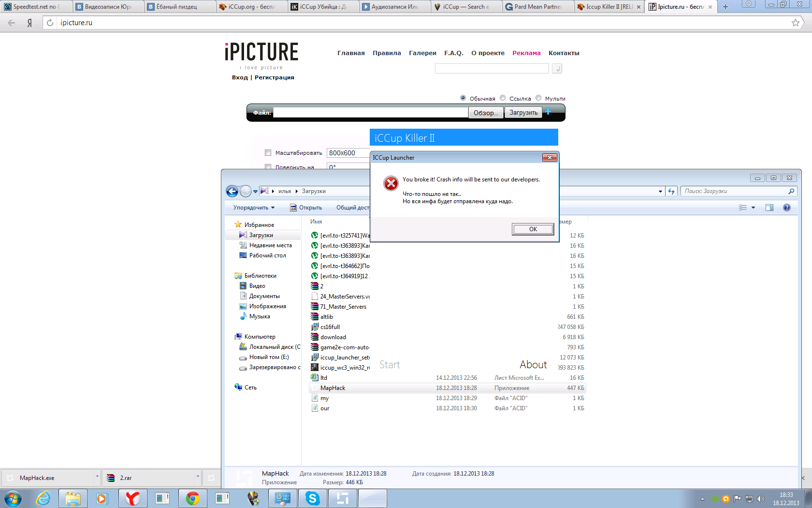This screenshot has height=508, width=812.
Task: Select the altlib archive icon
Action: [315, 317]
